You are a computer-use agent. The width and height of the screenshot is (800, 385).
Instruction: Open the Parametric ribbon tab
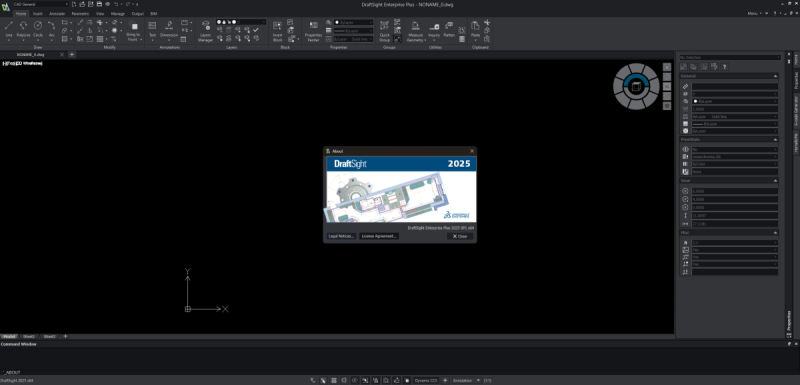pos(80,14)
